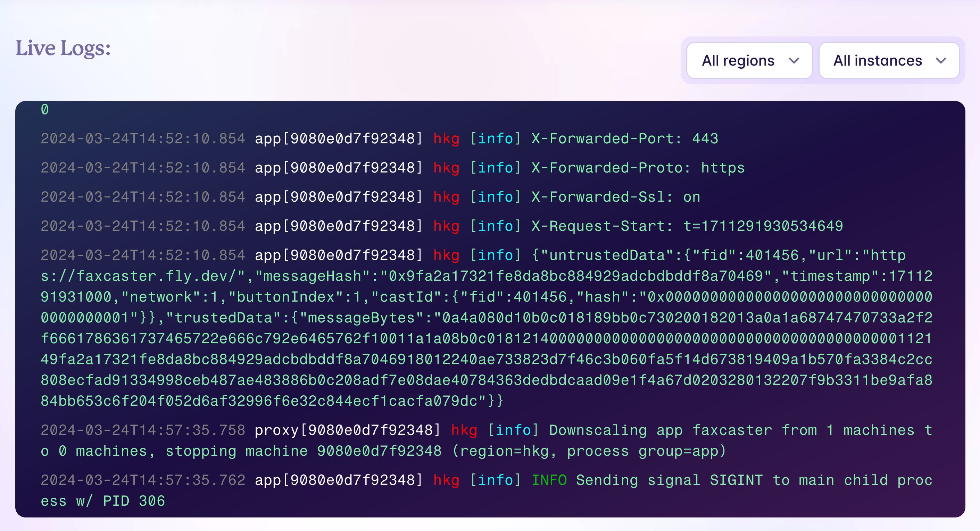
Task: Click the timestamp 2024-03-24T14:57:35.758
Action: pyautogui.click(x=143, y=430)
